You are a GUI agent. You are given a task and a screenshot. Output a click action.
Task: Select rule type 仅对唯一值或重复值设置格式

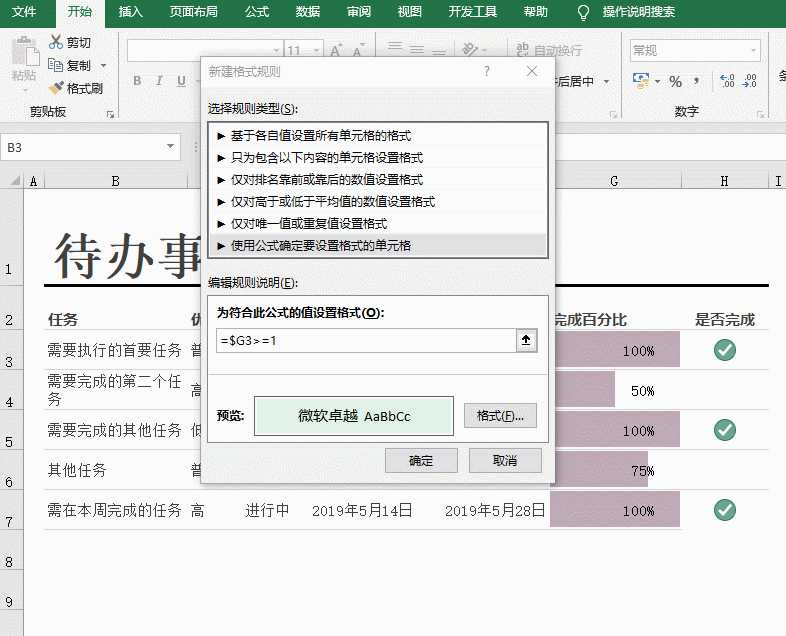(378, 224)
